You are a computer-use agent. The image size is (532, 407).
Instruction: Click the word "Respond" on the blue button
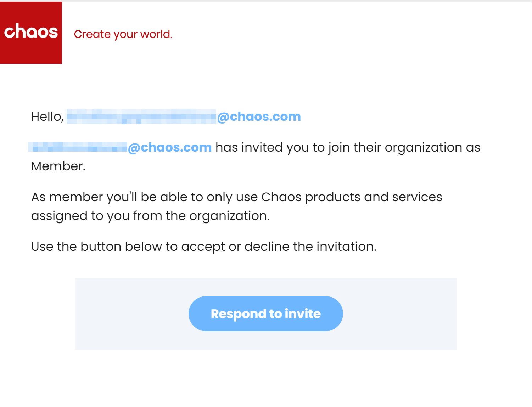(x=239, y=314)
